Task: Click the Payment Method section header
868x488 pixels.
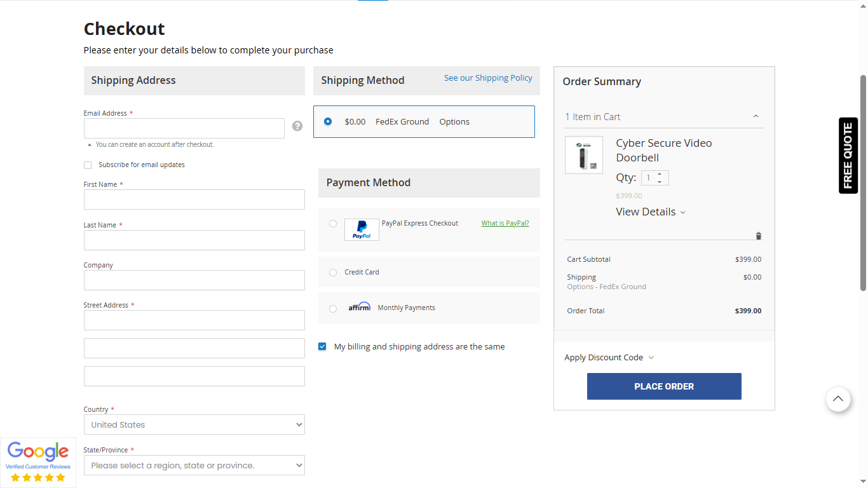Action: pos(429,183)
